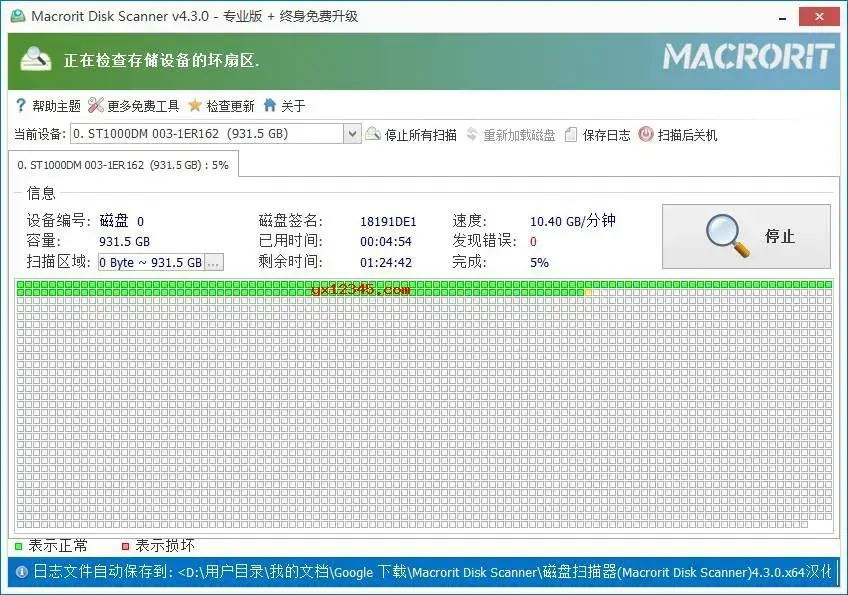Toggle 扫描后关机 shutdown after scan
This screenshot has width=848, height=595.
click(687, 135)
